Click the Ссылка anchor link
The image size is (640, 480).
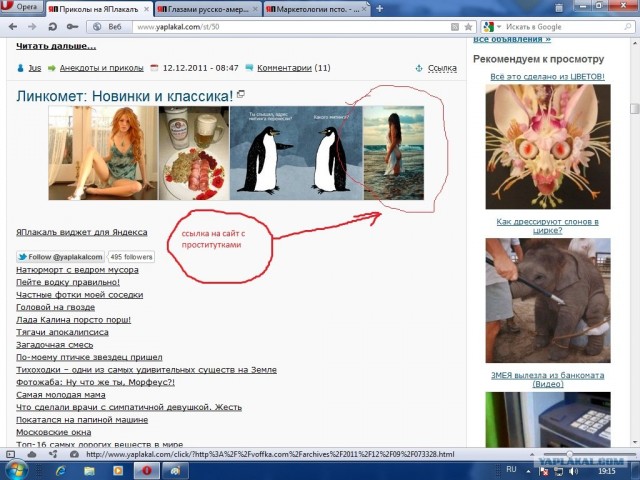442,69
